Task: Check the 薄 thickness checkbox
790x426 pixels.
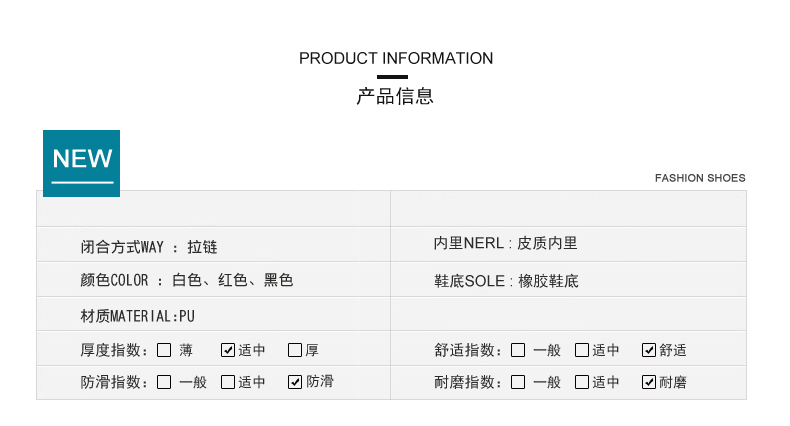Action: click(164, 350)
